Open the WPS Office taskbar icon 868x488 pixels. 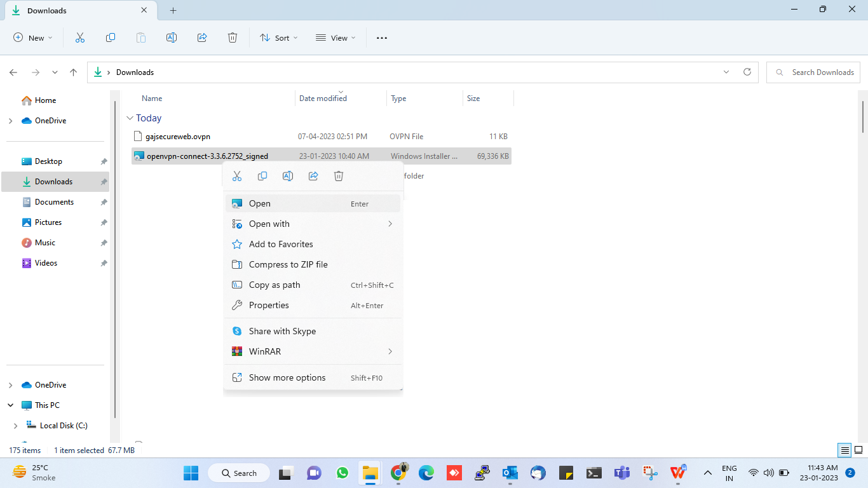click(x=678, y=473)
